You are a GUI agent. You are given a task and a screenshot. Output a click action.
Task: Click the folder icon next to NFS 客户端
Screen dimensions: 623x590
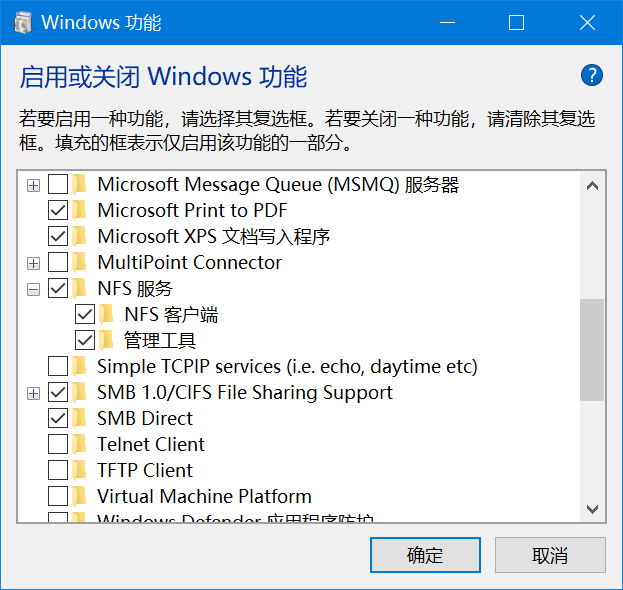point(107,315)
